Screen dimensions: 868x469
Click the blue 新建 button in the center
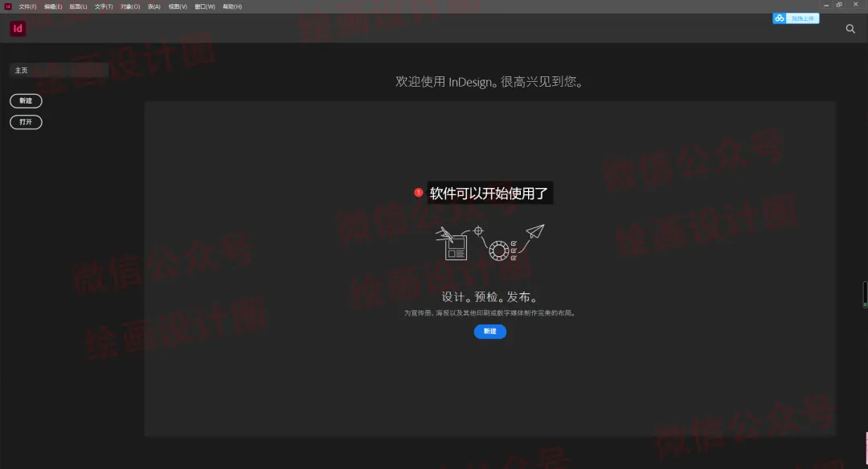coord(490,332)
